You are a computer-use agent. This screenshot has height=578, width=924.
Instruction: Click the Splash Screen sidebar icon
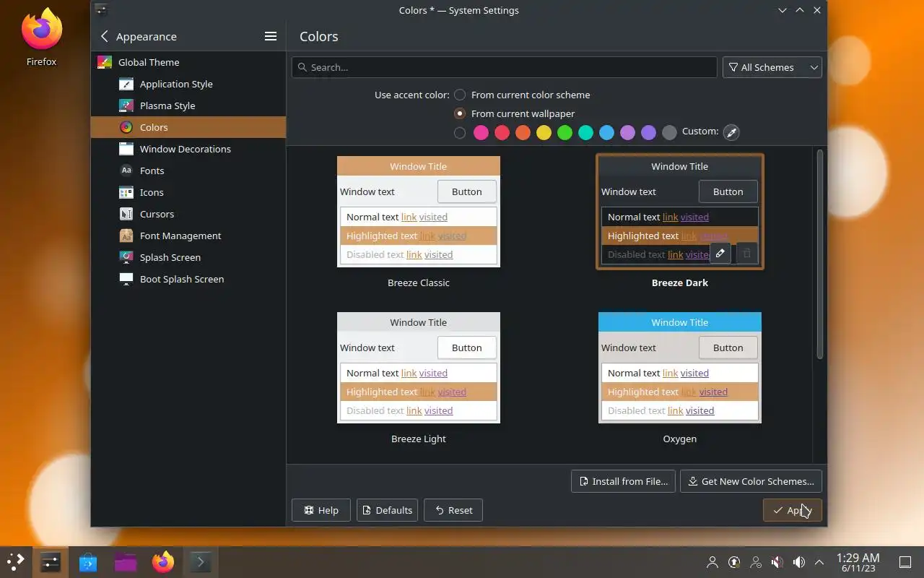(x=126, y=257)
